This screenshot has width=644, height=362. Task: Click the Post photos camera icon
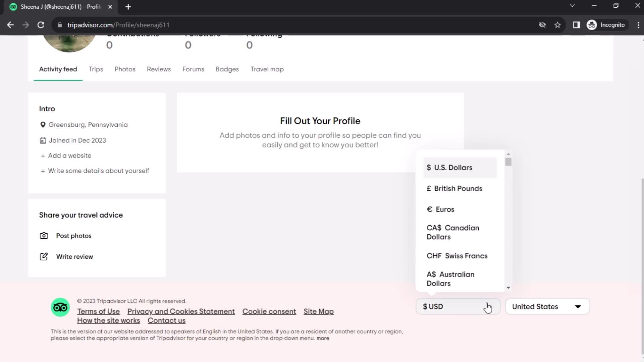(44, 236)
